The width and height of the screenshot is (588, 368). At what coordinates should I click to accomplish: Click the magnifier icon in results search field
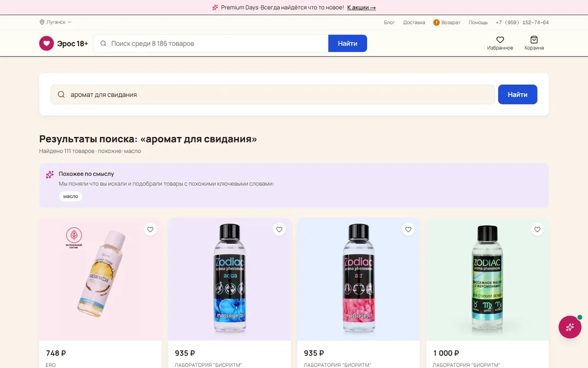pyautogui.click(x=61, y=95)
